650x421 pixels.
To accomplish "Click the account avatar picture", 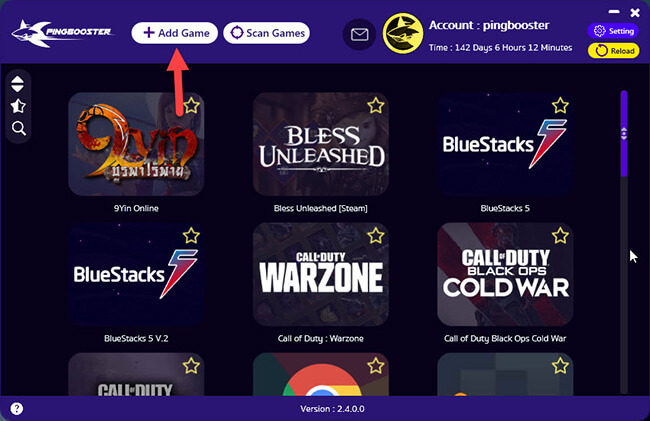I will (x=403, y=34).
